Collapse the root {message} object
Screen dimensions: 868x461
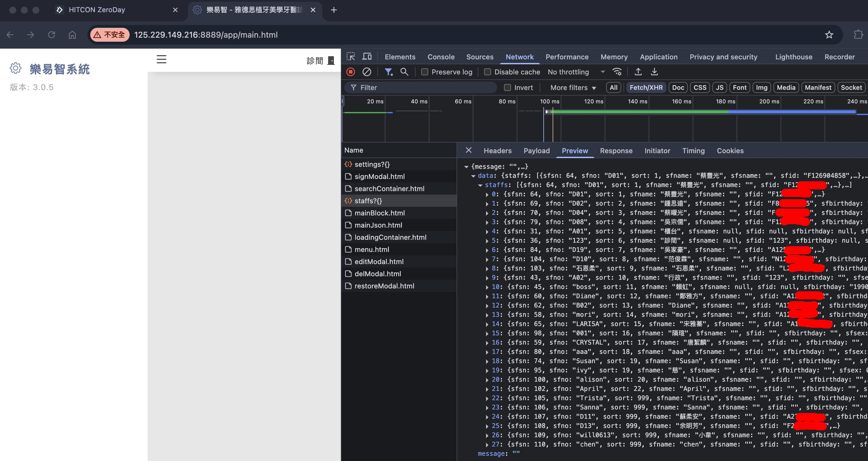pyautogui.click(x=466, y=167)
